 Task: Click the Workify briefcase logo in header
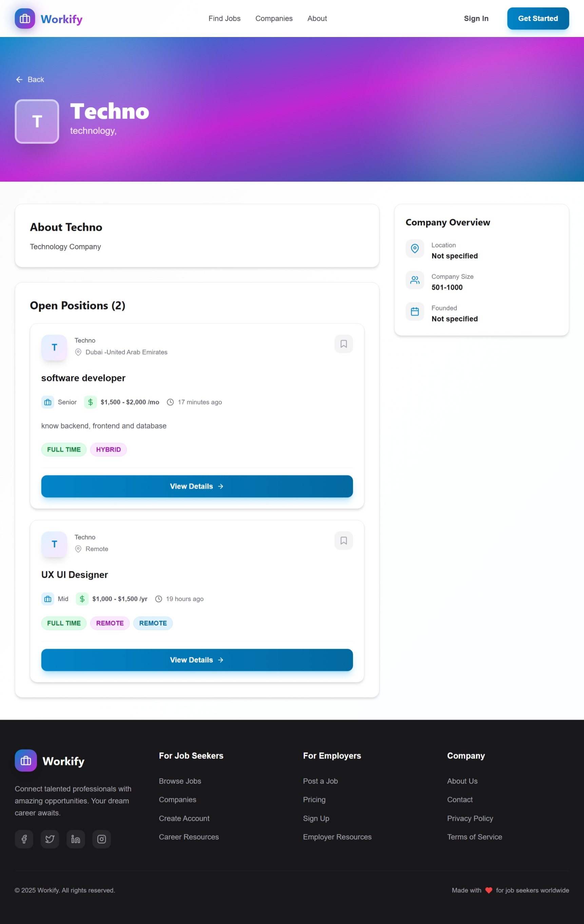tap(25, 19)
